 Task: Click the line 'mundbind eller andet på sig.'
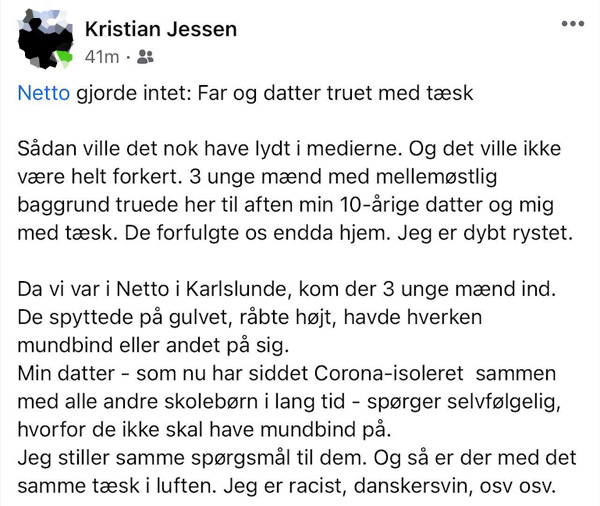(x=153, y=345)
